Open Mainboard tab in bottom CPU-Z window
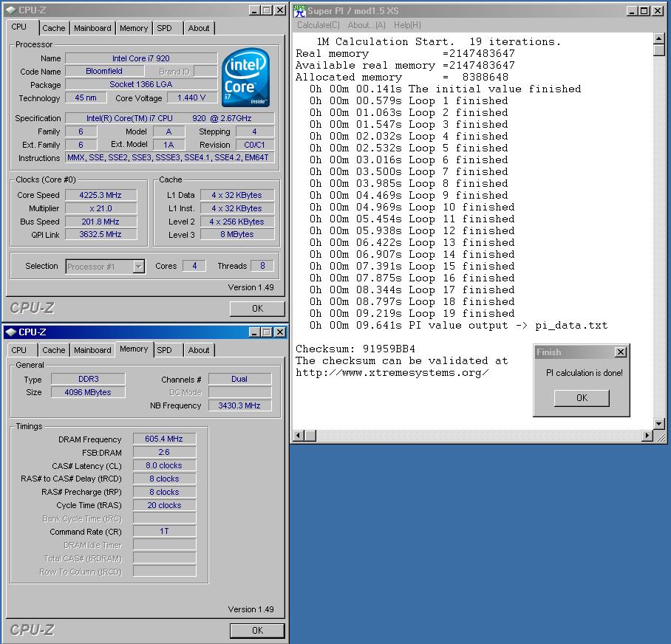The width and height of the screenshot is (671, 644). [92, 350]
